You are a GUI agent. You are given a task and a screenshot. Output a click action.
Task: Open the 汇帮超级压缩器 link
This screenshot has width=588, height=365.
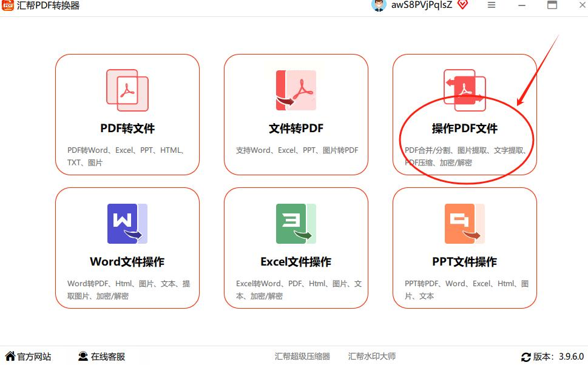302,357
